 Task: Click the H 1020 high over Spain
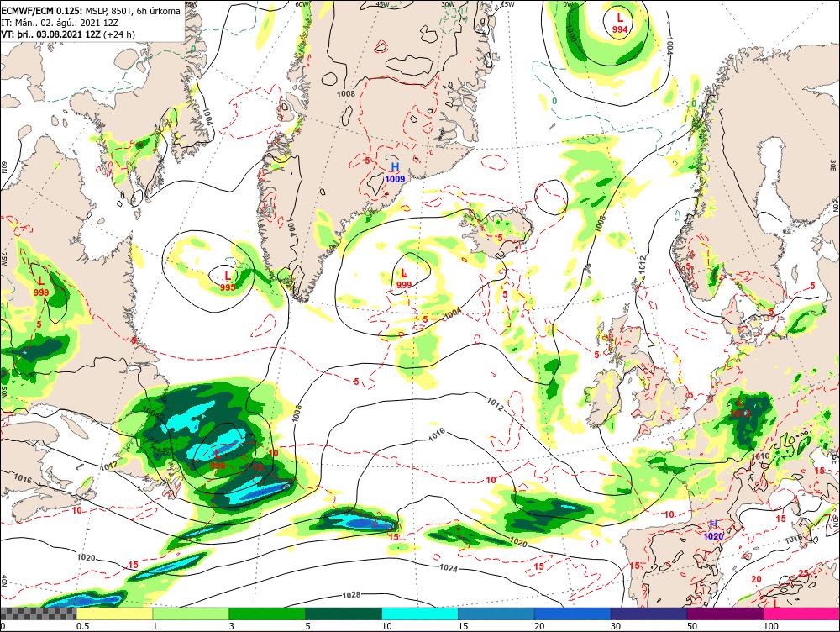coord(713,530)
